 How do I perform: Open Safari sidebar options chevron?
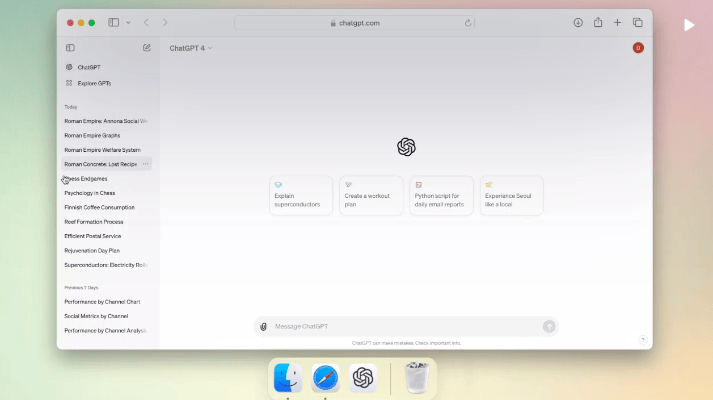coord(128,23)
